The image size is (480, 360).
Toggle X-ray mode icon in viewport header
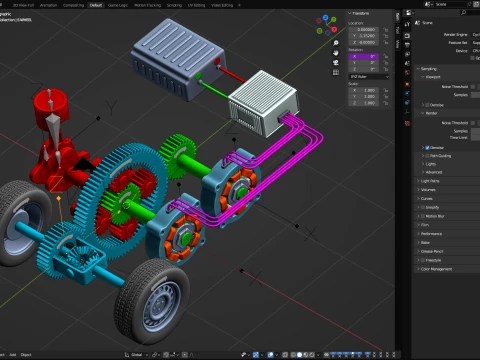[285, 355]
